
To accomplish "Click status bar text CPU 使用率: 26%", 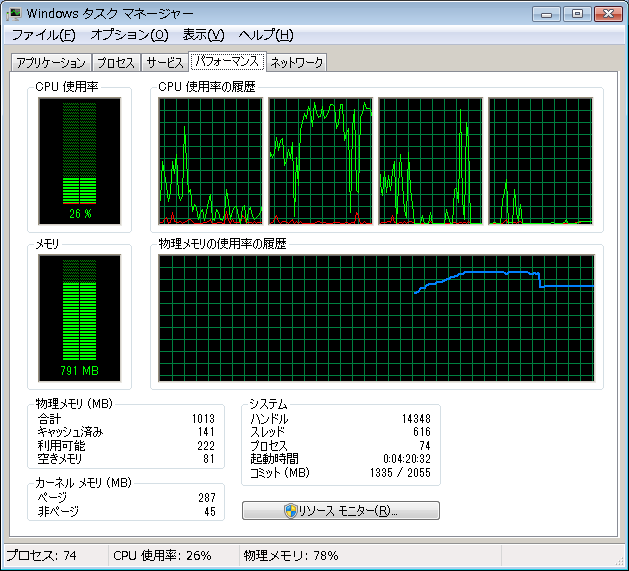I will (162, 555).
